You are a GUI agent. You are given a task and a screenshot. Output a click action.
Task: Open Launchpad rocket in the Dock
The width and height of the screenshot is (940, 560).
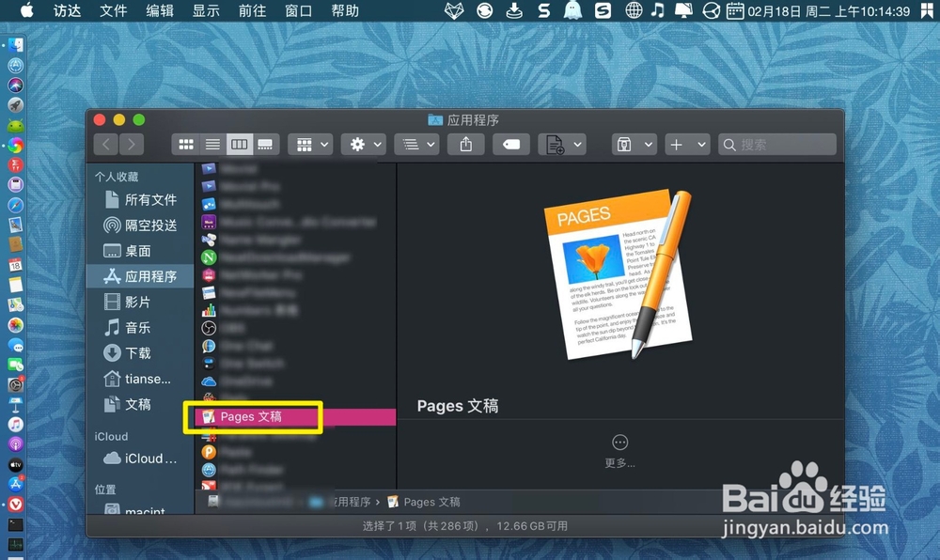tap(16, 105)
